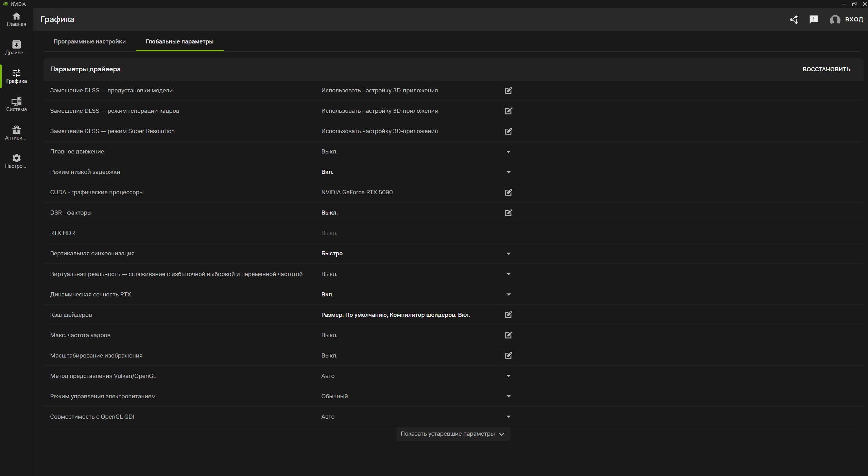Open Система sidebar section

coord(16,104)
